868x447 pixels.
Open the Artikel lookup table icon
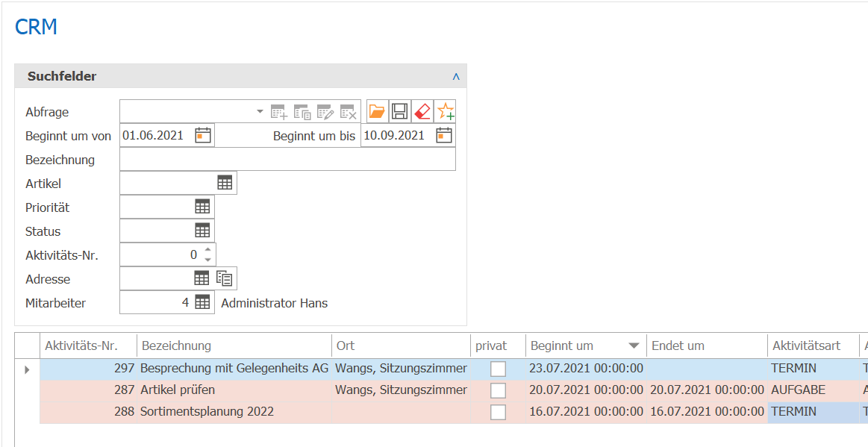(x=225, y=183)
